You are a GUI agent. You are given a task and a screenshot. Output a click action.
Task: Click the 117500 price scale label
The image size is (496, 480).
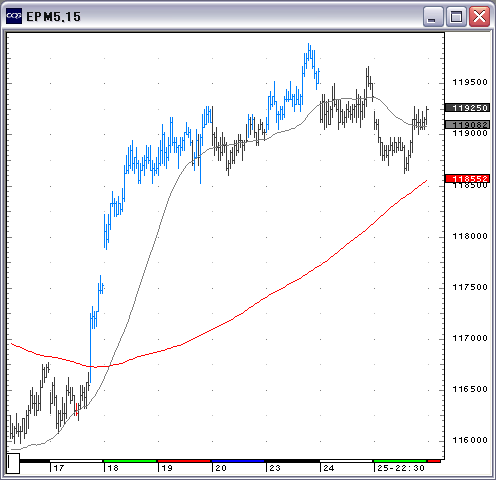click(x=470, y=287)
